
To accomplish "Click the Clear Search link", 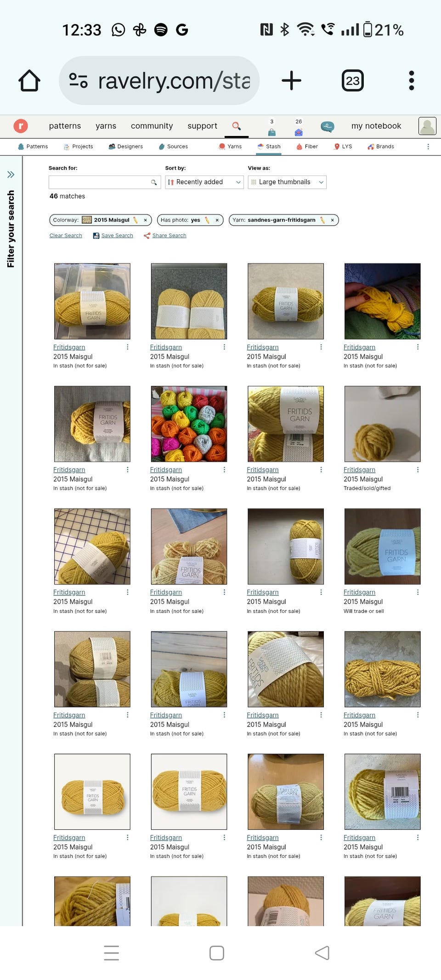I will point(66,235).
